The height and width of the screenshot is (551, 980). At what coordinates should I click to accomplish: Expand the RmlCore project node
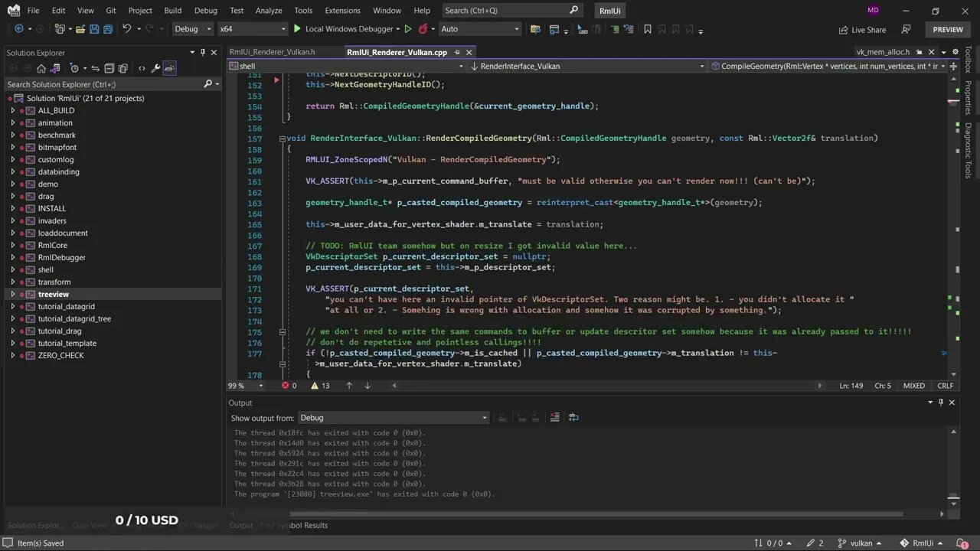pos(12,246)
